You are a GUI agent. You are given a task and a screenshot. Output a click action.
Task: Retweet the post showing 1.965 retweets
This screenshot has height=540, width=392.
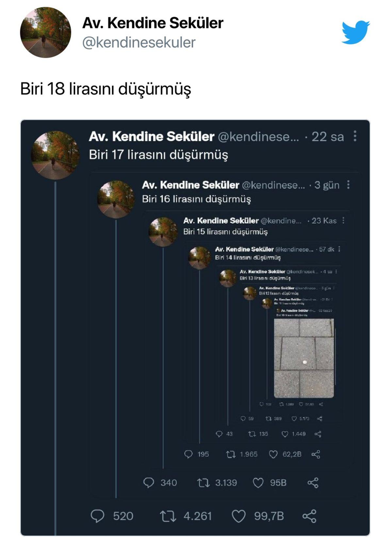pos(231,454)
